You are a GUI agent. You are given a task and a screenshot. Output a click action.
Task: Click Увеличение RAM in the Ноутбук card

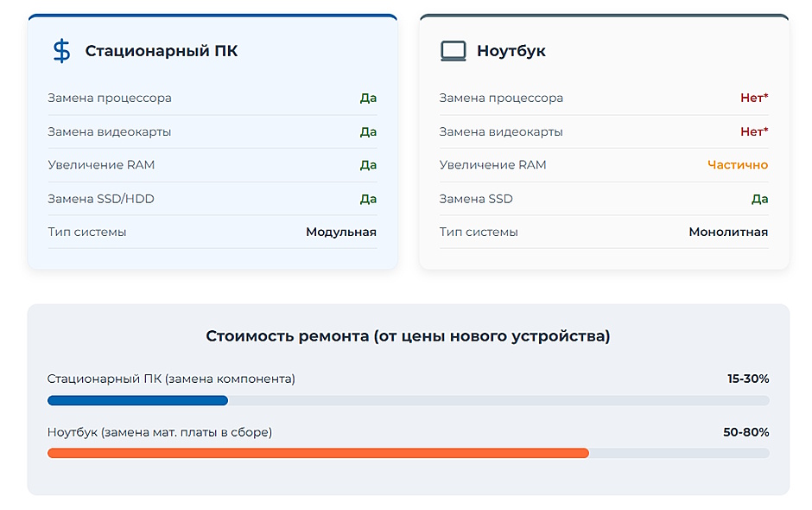pyautogui.click(x=492, y=165)
